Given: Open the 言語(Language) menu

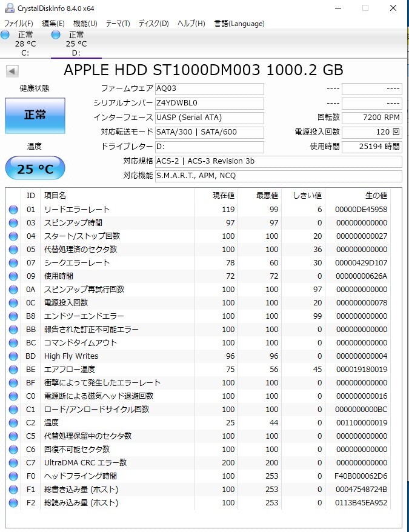Looking at the screenshot, I should [x=239, y=24].
